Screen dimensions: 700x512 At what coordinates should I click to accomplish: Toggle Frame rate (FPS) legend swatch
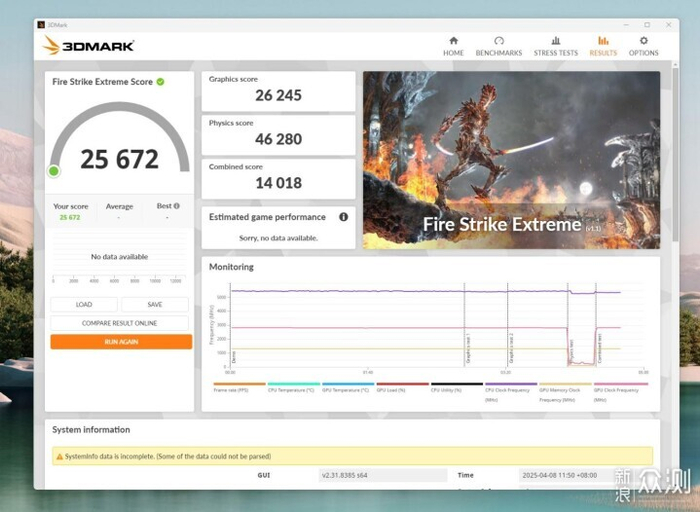(x=240, y=384)
